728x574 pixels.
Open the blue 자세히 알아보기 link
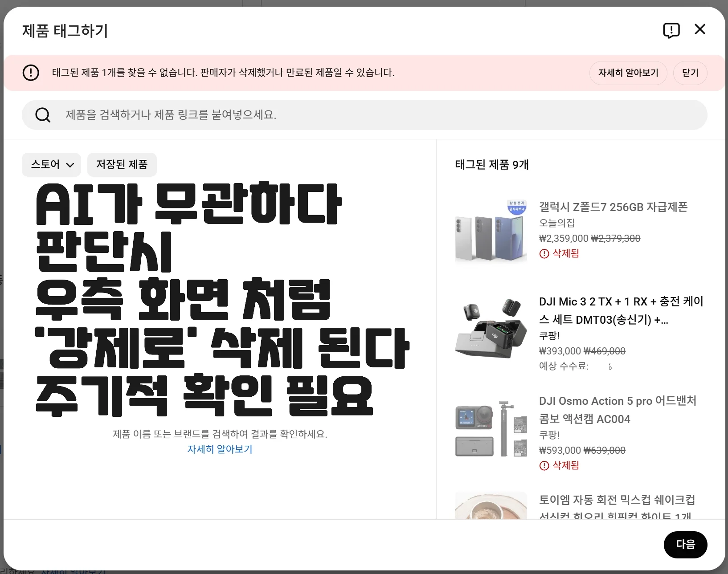tap(220, 449)
